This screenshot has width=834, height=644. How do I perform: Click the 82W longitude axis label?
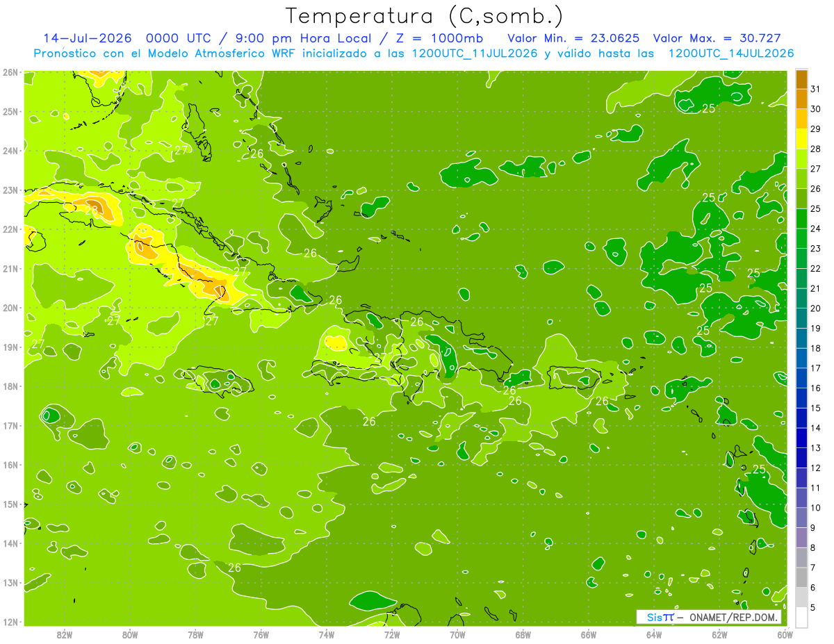tap(65, 634)
